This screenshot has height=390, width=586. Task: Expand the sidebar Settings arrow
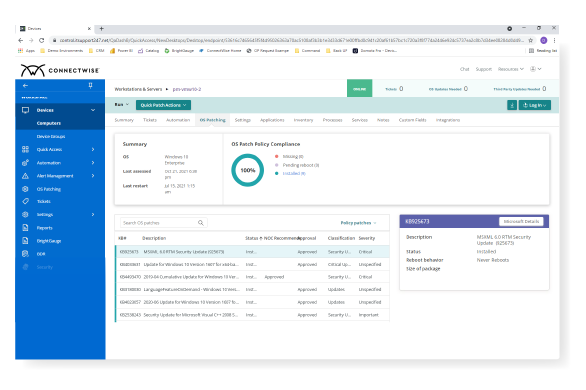(93, 214)
